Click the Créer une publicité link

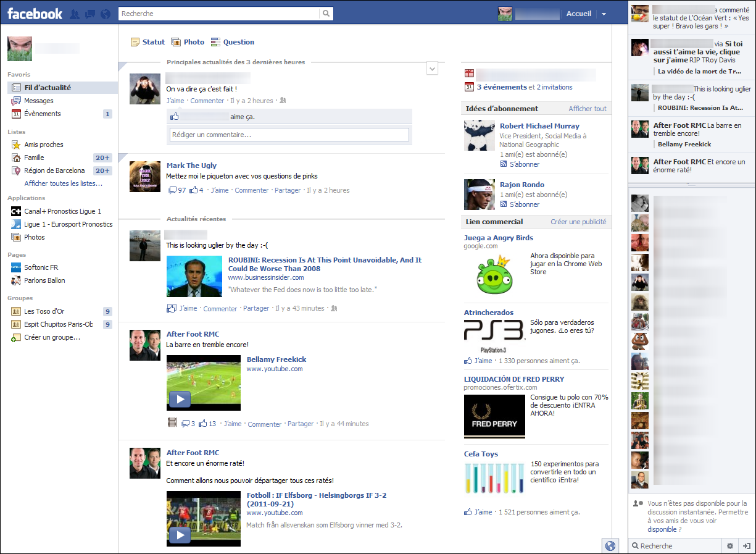578,222
